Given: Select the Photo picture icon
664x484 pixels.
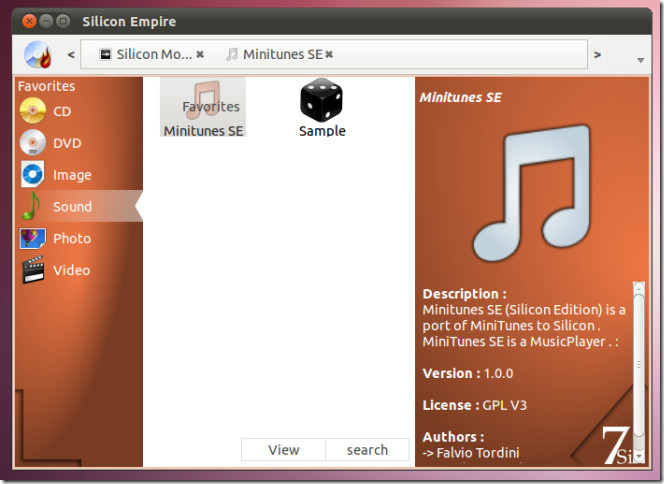Looking at the screenshot, I should pyautogui.click(x=33, y=238).
